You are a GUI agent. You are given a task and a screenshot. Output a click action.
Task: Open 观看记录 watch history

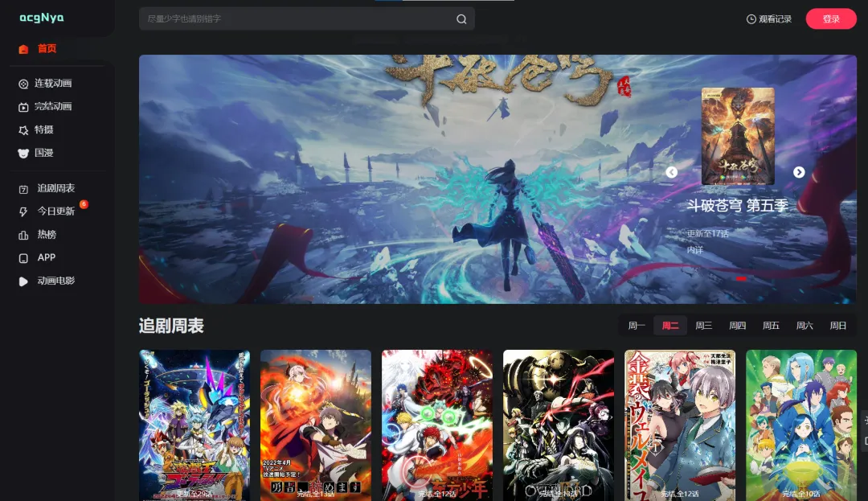[775, 19]
